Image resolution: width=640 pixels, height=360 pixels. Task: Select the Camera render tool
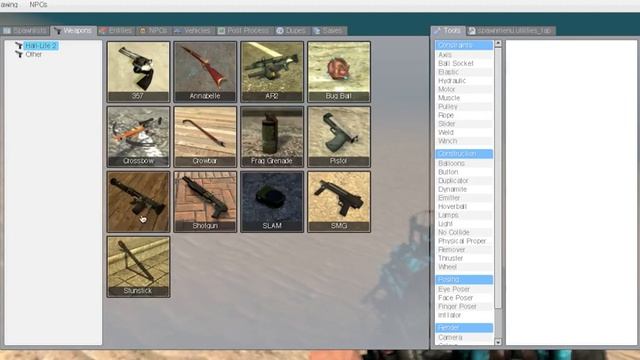click(x=464, y=337)
